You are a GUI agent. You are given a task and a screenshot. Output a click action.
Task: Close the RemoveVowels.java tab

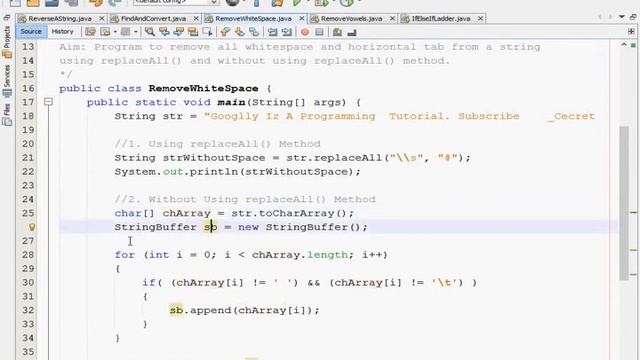tap(392, 19)
